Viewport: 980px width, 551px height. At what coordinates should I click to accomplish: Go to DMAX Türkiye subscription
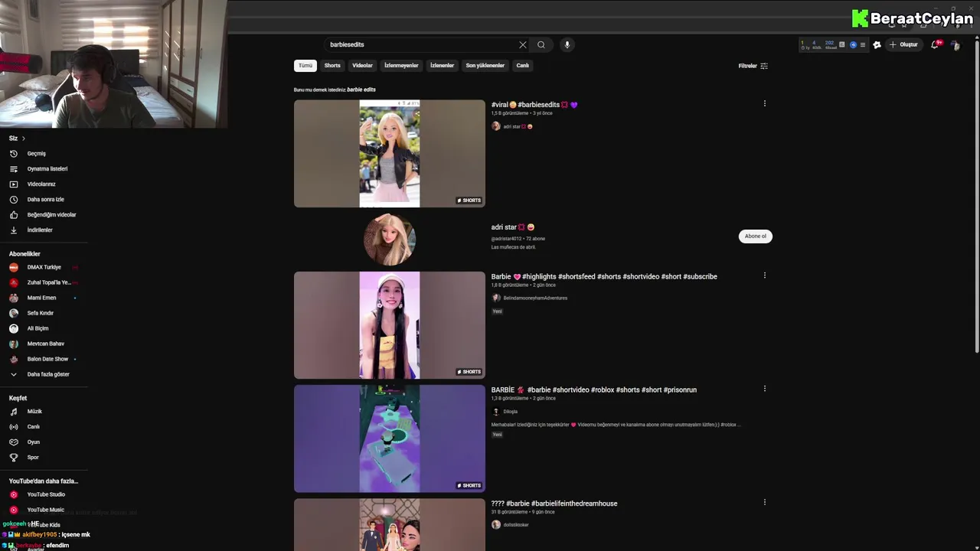pyautogui.click(x=44, y=267)
